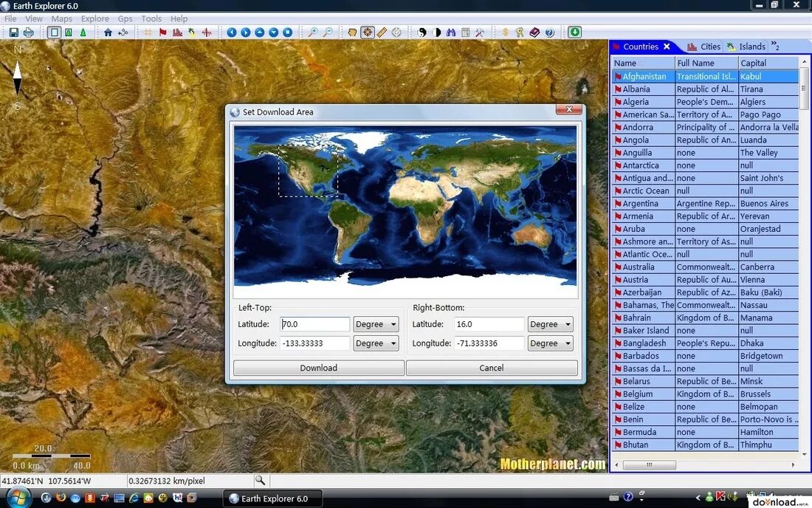Click the Cancel button in the dialog

pos(492,368)
